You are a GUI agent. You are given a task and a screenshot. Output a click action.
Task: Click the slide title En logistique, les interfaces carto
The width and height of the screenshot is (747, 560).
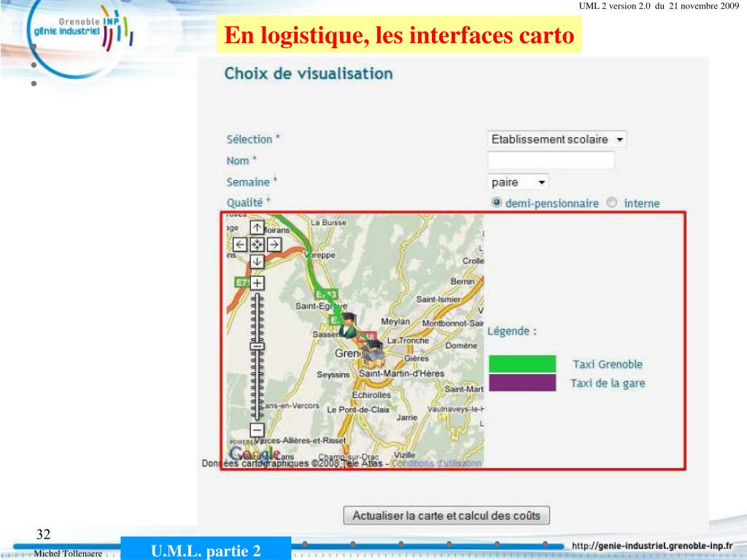point(399,35)
